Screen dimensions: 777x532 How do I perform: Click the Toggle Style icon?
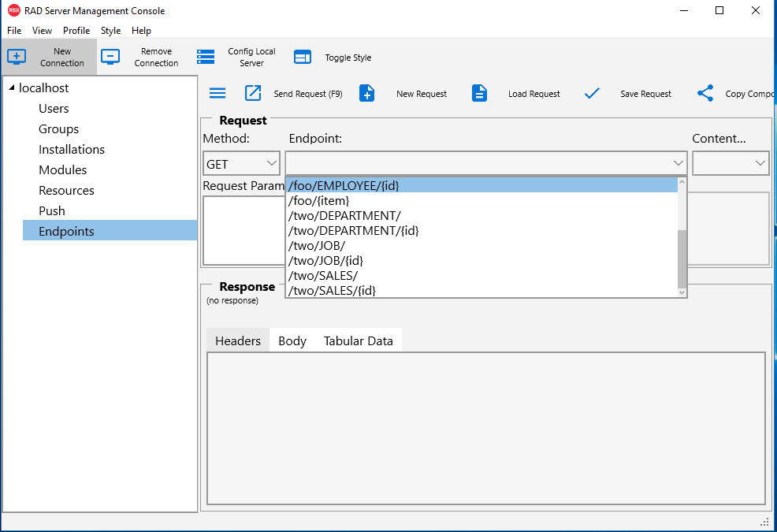click(303, 57)
